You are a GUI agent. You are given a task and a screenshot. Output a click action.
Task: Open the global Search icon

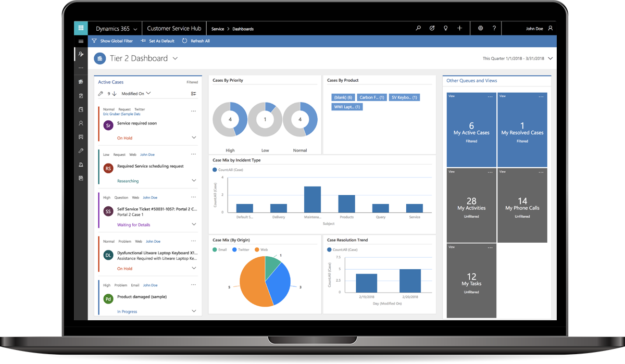tap(418, 28)
